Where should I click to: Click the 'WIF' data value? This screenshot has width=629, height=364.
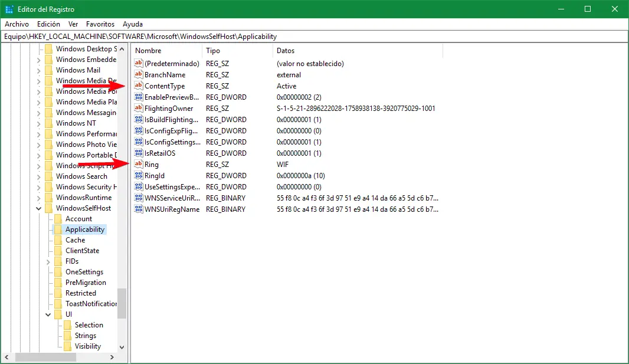[283, 165]
